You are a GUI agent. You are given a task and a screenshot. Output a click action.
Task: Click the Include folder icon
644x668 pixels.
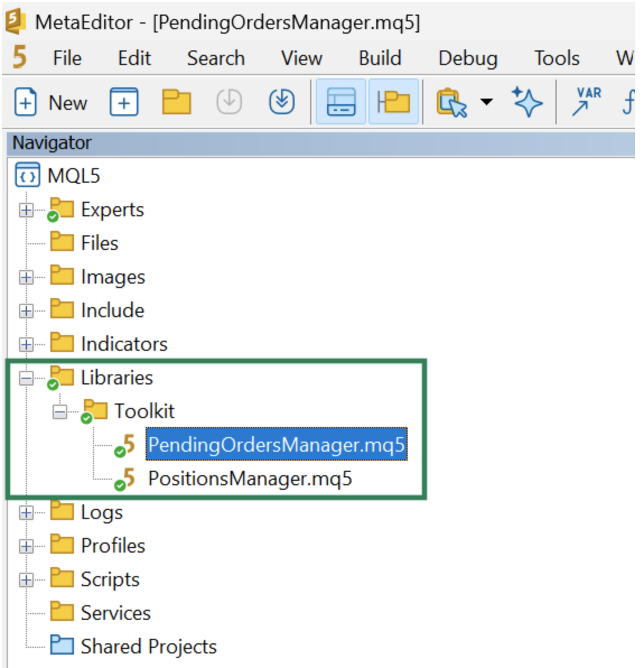click(62, 308)
